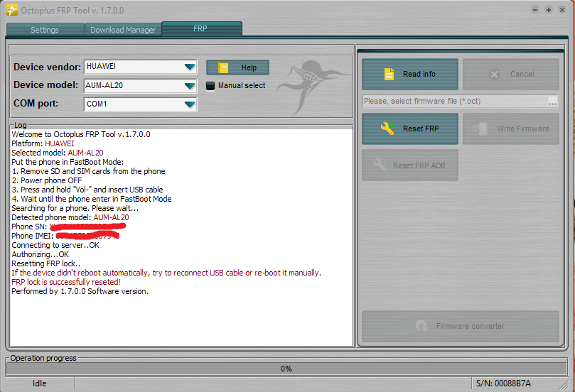The image size is (575, 392).
Task: Click red log line about reconnecting USB cable
Action: tap(166, 273)
